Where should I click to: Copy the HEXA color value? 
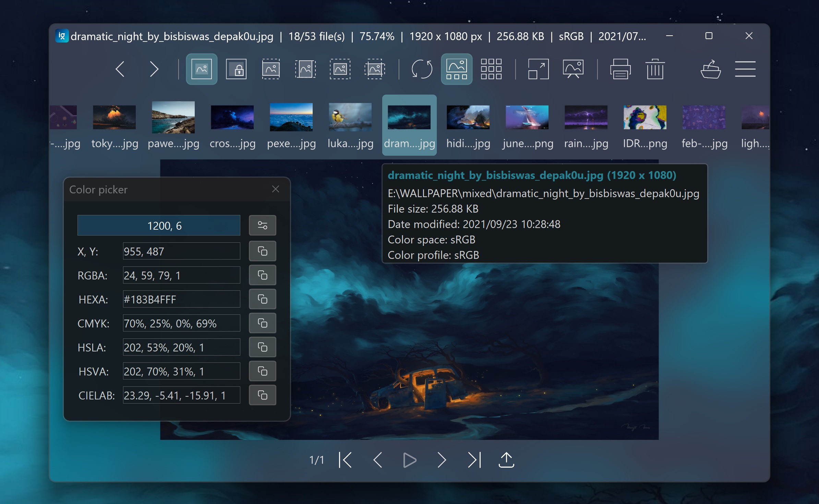pos(262,299)
